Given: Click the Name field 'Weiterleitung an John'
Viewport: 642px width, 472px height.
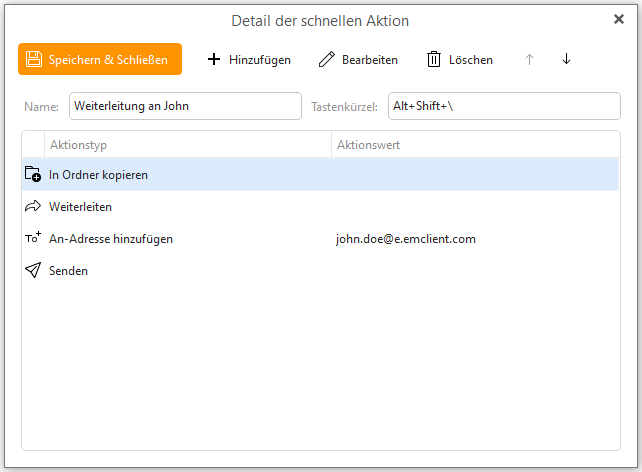Looking at the screenshot, I should (x=185, y=106).
